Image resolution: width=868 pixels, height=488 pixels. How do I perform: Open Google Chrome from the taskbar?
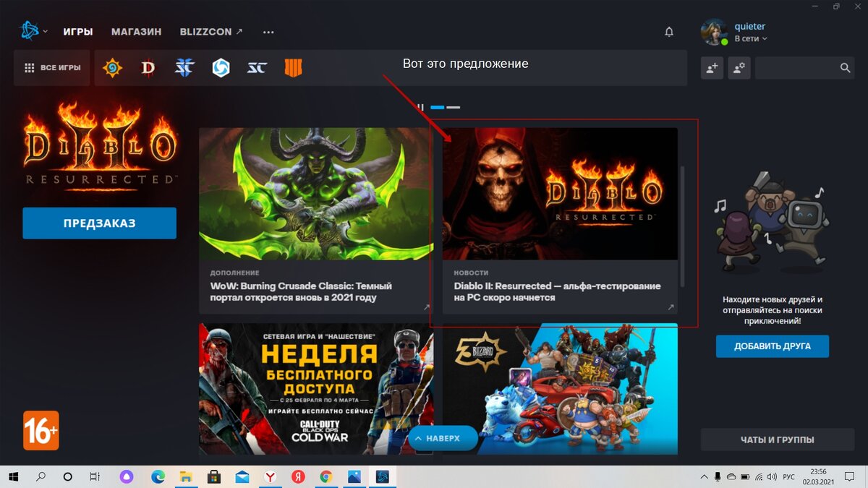coord(325,477)
